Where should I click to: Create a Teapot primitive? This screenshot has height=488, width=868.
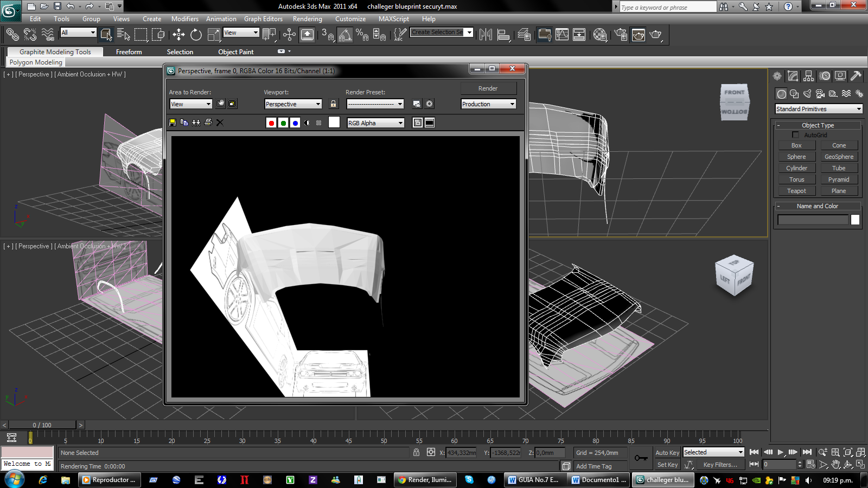(x=796, y=191)
